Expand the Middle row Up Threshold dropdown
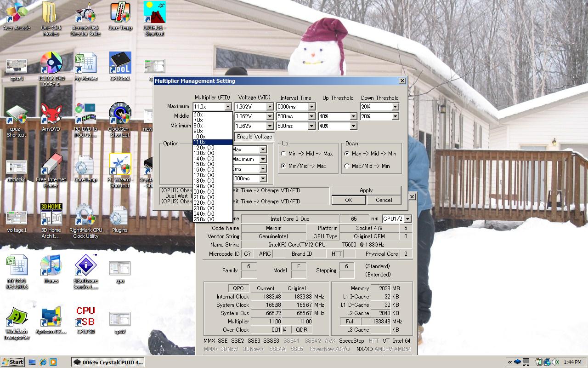The height and width of the screenshot is (368, 588). pos(353,116)
